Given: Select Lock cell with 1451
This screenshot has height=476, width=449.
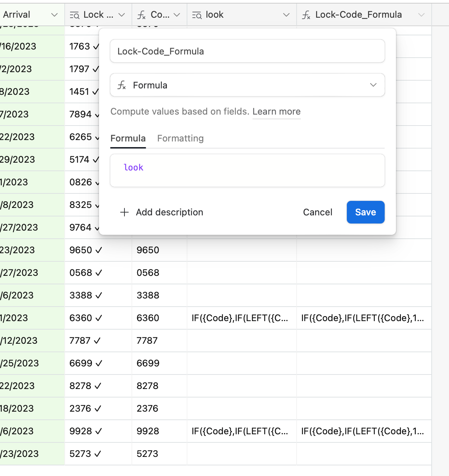Looking at the screenshot, I should [x=82, y=92].
